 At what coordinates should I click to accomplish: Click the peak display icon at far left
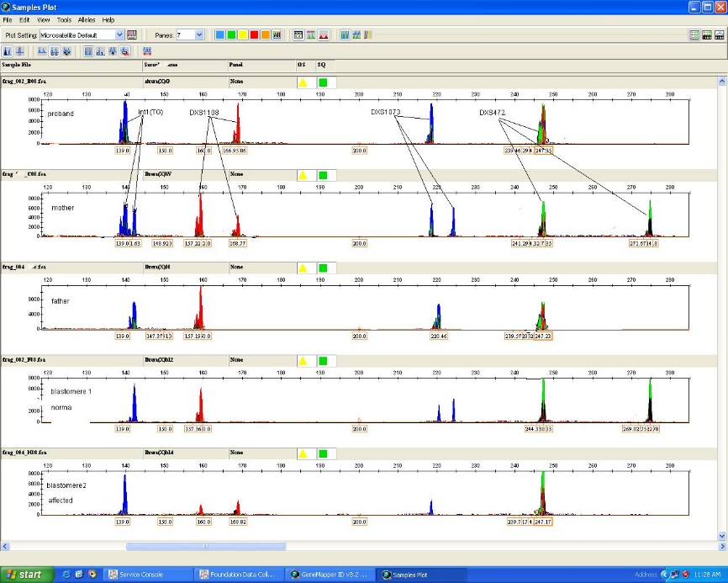8,51
